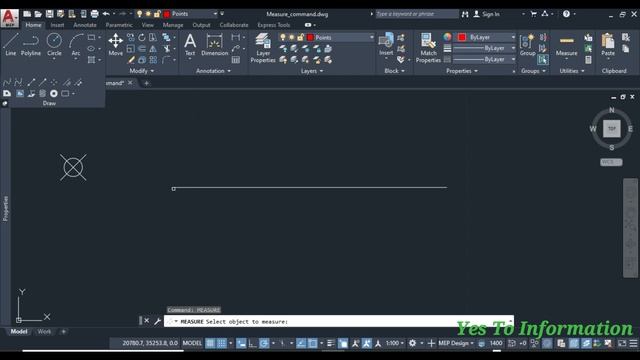Toggle lineweight display in status bar

click(331, 343)
